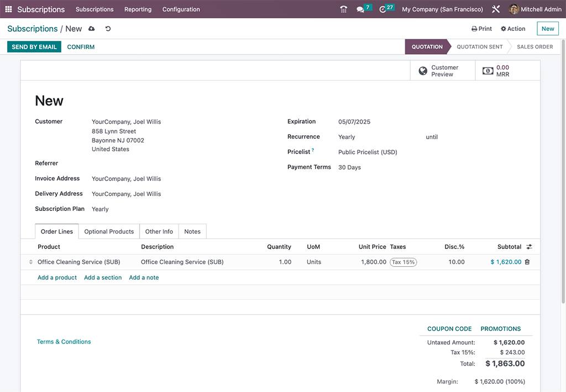This screenshot has width=566, height=392.
Task: Open Terms & Conditions link
Action: click(64, 341)
